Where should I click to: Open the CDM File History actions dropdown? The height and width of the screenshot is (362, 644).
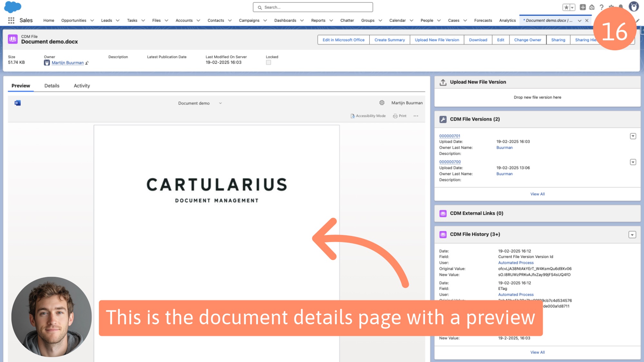[x=632, y=235]
